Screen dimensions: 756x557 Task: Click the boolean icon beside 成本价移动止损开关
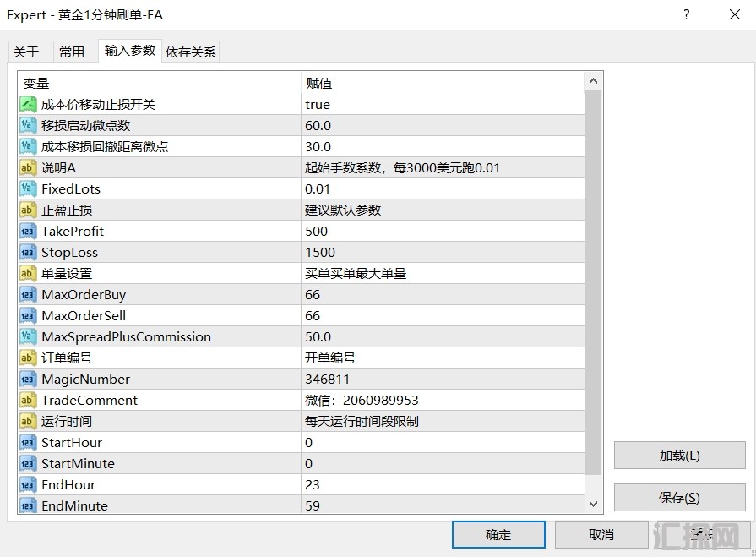(27, 104)
